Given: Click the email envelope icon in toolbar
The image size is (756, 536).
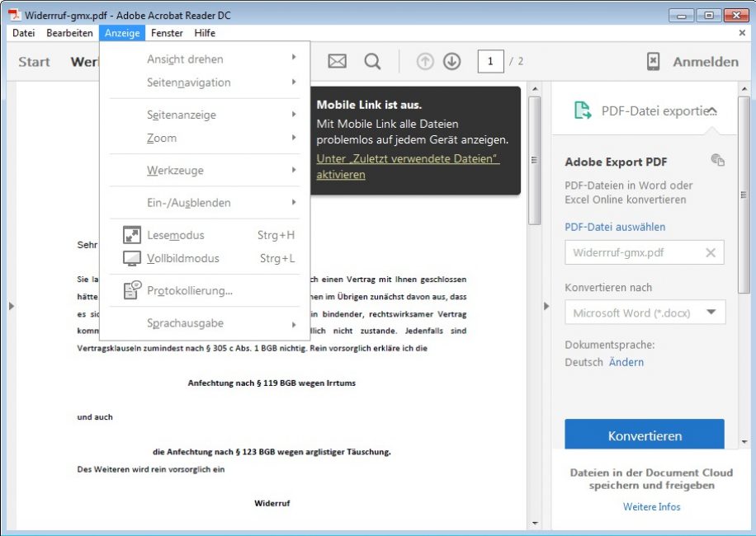Looking at the screenshot, I should 337,61.
